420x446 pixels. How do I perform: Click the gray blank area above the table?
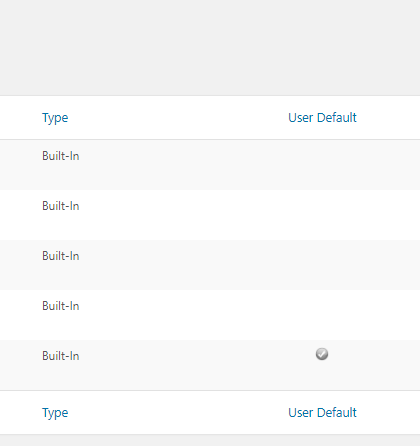pos(210,47)
